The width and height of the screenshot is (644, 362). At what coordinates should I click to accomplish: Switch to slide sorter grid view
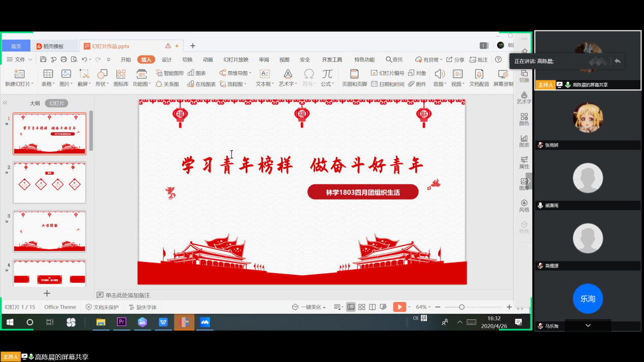[x=362, y=307]
